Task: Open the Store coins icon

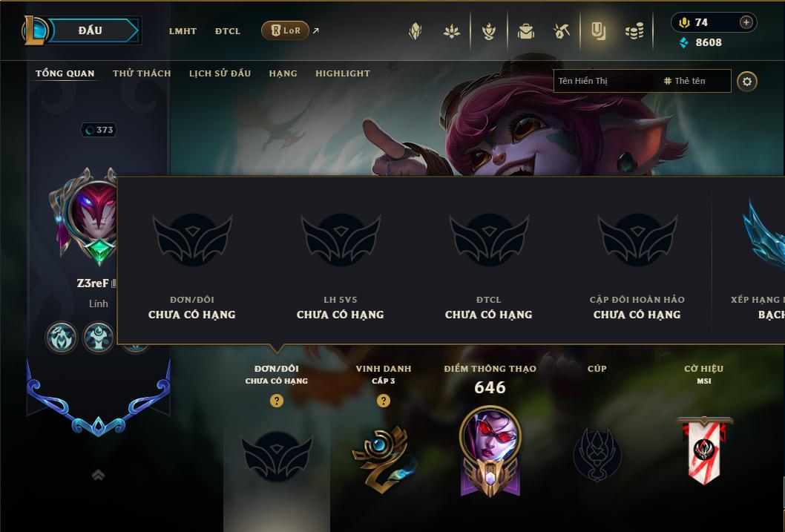Action: pyautogui.click(x=634, y=31)
